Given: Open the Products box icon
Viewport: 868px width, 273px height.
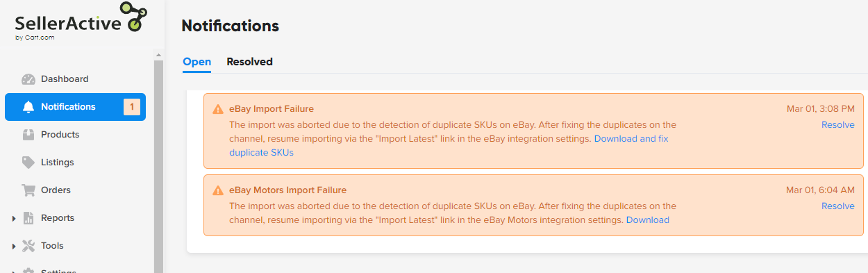Looking at the screenshot, I should tap(28, 135).
